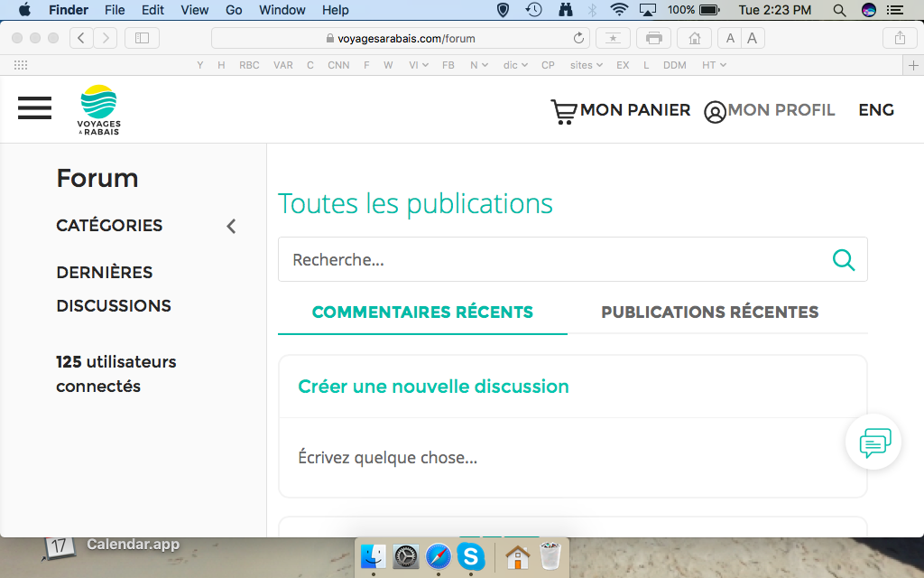Click the Voyages à Rabais logo

[x=98, y=109]
